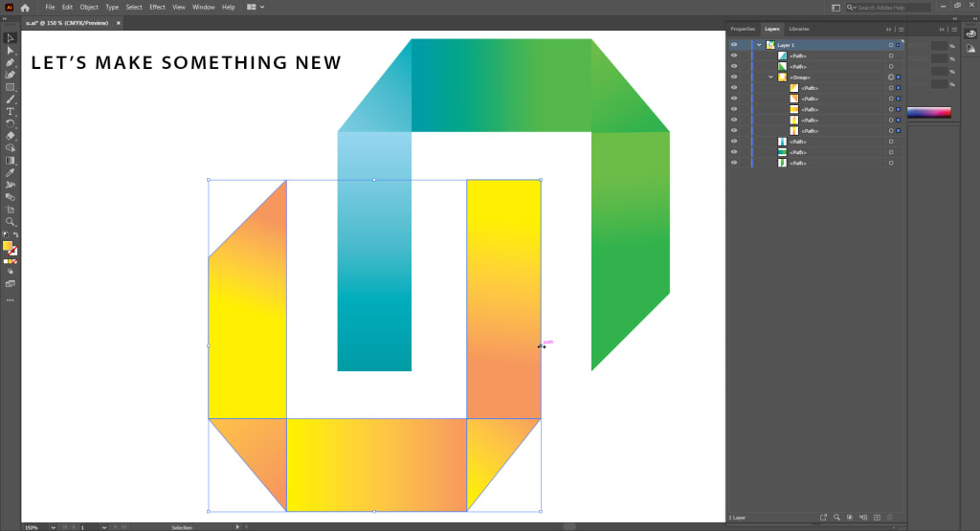Viewport: 980px width, 531px height.
Task: Collapse the Group disclosure arrow
Action: (770, 77)
